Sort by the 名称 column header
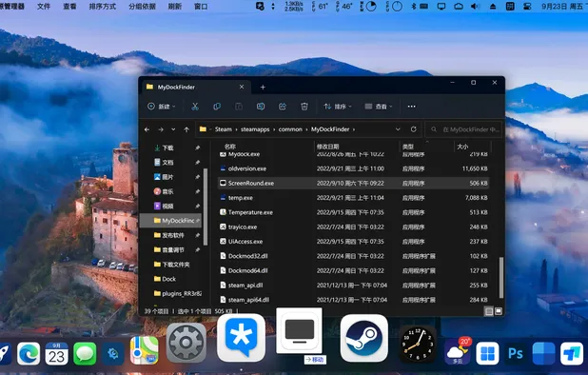This screenshot has height=375, width=588. [230, 147]
